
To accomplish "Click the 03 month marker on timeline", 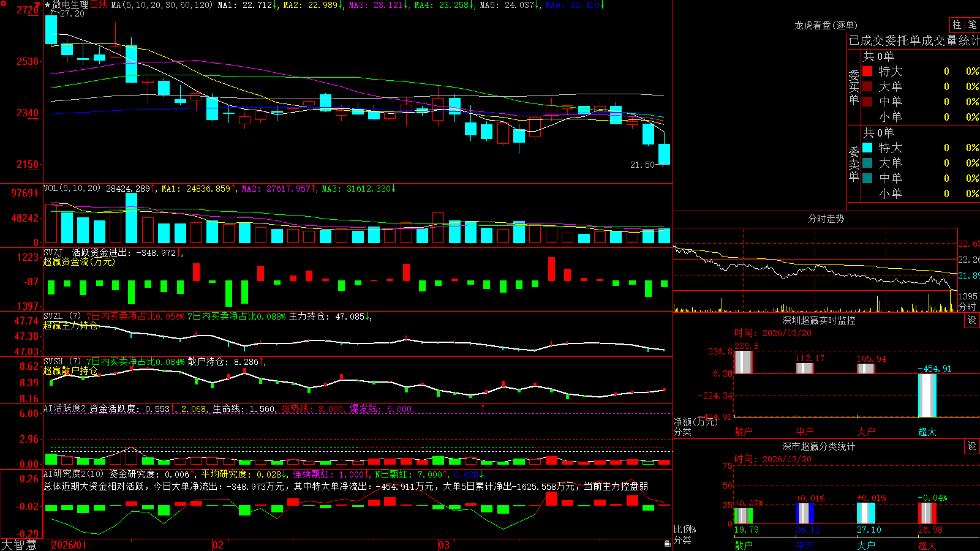I will [444, 545].
